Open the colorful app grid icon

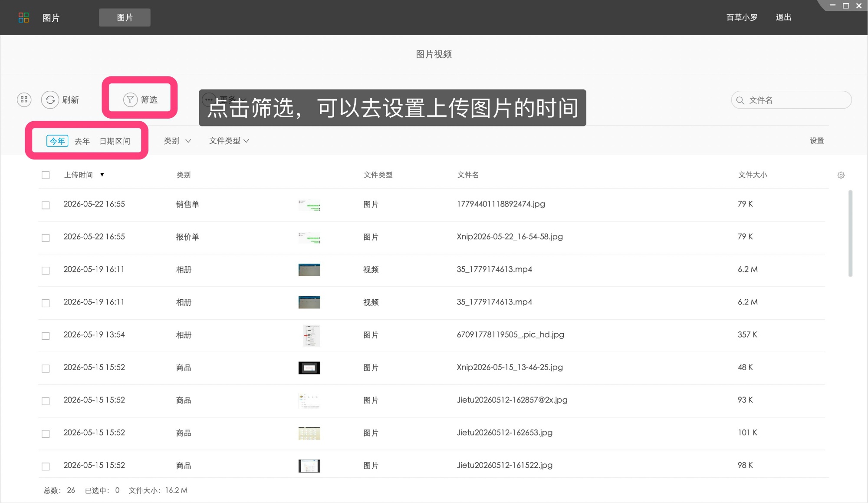[x=23, y=17]
